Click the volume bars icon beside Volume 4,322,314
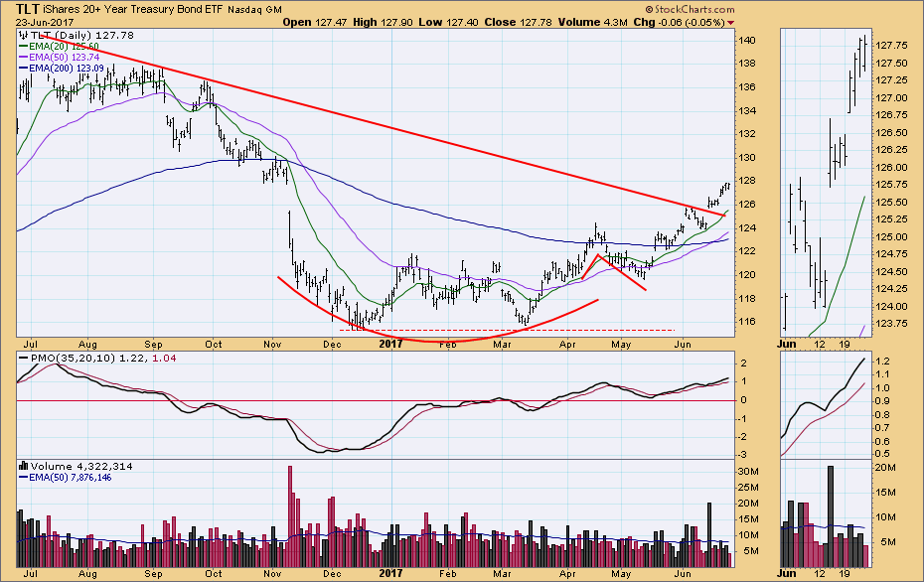 tap(24, 466)
